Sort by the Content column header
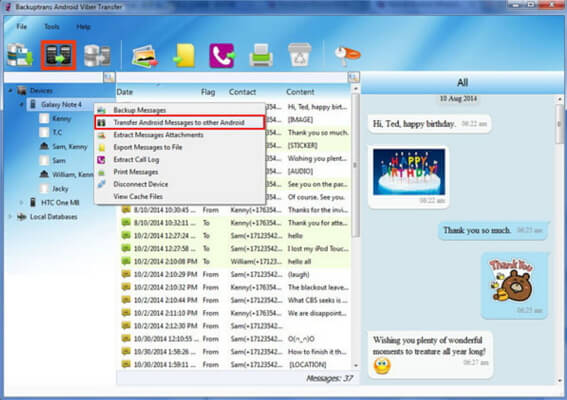 coord(300,92)
